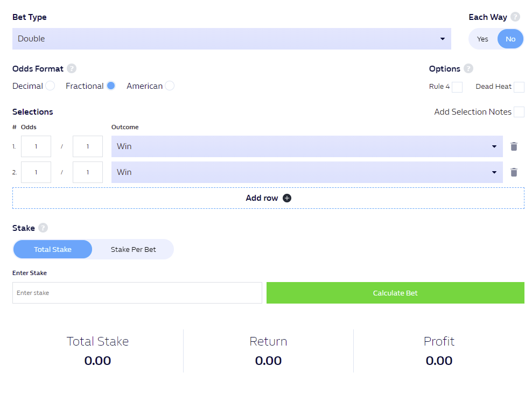Click the green Calculate Bet button
532x394 pixels.
point(395,293)
